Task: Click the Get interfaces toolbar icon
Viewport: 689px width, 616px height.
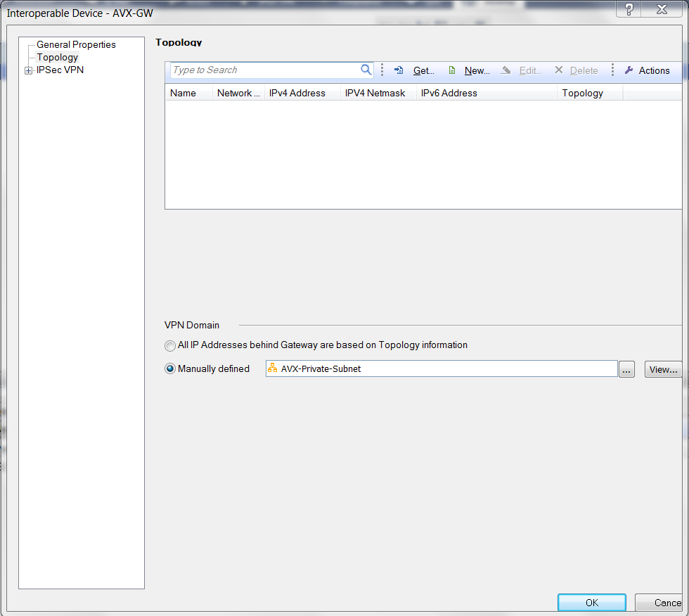Action: point(399,70)
